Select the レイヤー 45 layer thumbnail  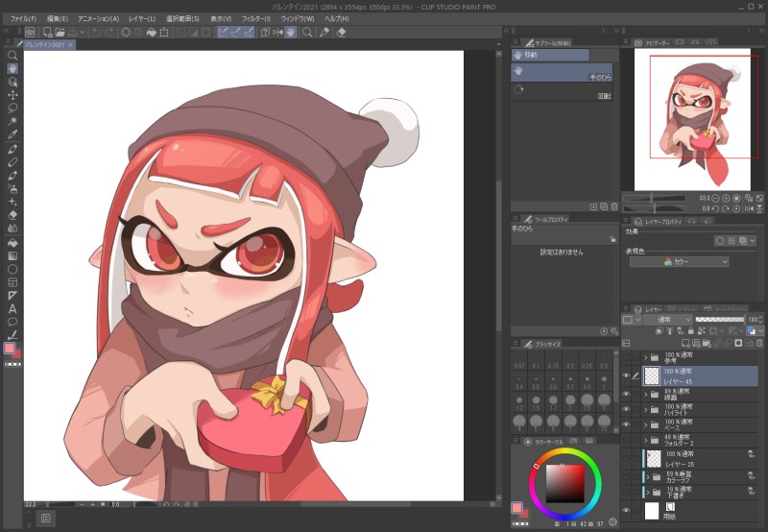pos(652,375)
